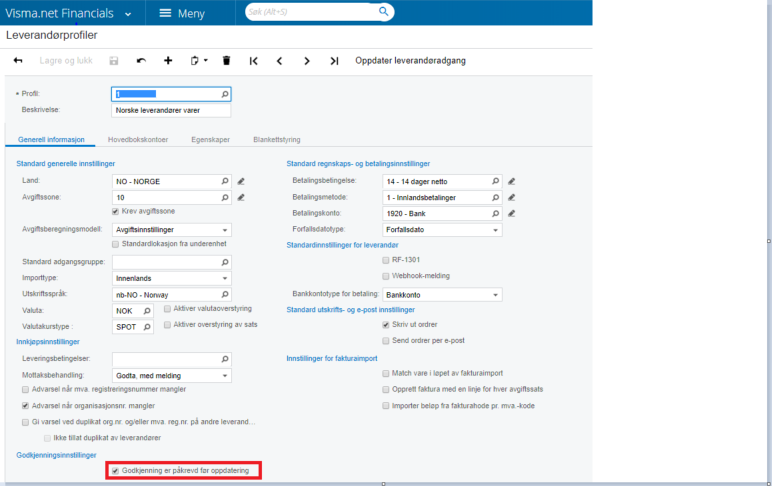The height and width of the screenshot is (486, 772).
Task: Switch to Blankettstyring tab
Action: pos(277,140)
